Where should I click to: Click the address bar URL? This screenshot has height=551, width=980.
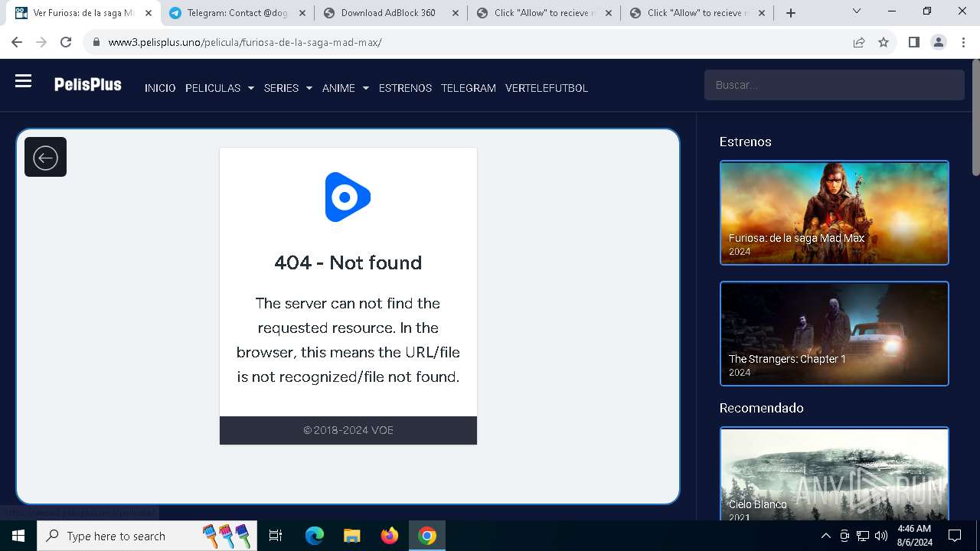[x=245, y=42]
